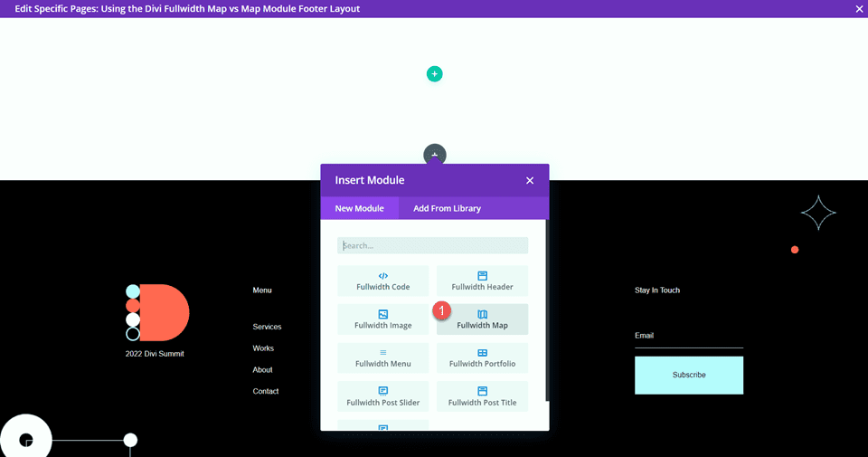Insert the Fullwidth Code module

[x=383, y=281]
